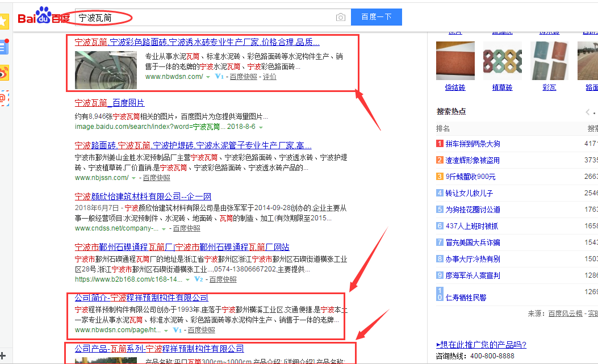Open hot topic 为狗挂花圈讨公道
The width and height of the screenshot is (598, 364).
(x=472, y=210)
